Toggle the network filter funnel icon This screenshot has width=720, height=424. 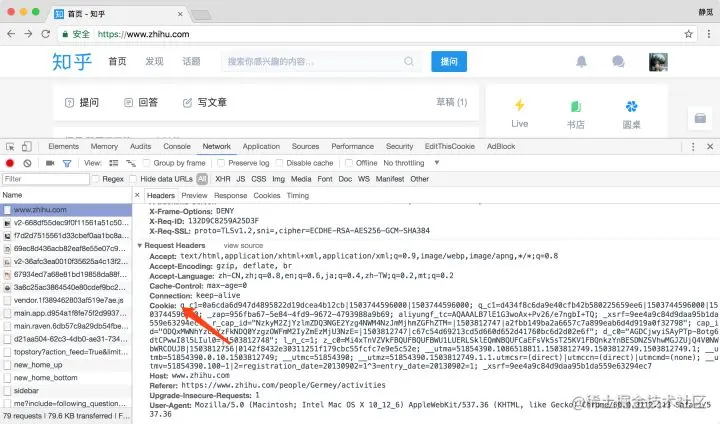click(x=67, y=163)
